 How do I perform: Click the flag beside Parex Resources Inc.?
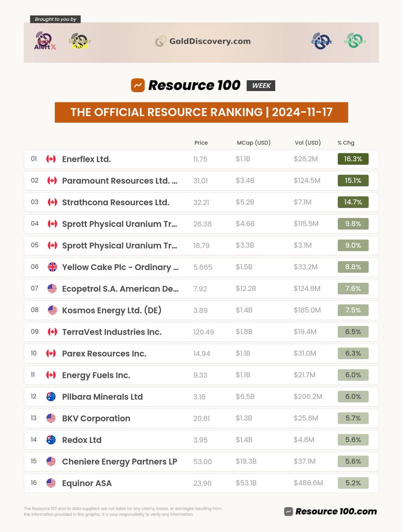click(x=51, y=353)
